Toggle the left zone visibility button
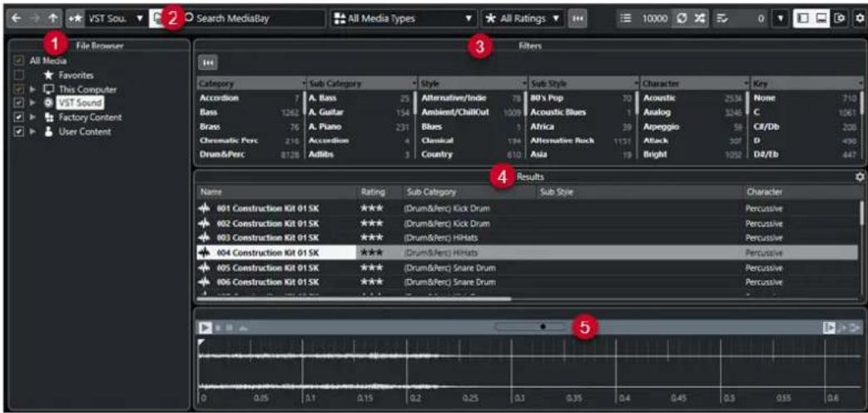The width and height of the screenshot is (868, 413). coord(801,18)
